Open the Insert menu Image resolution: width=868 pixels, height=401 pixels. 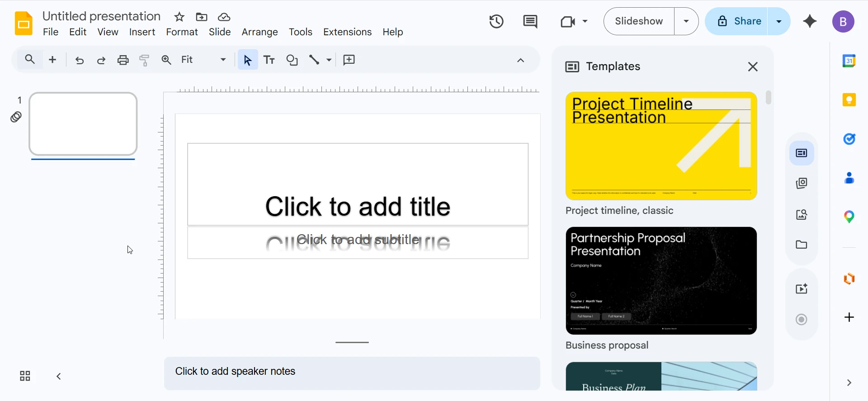pos(142,32)
